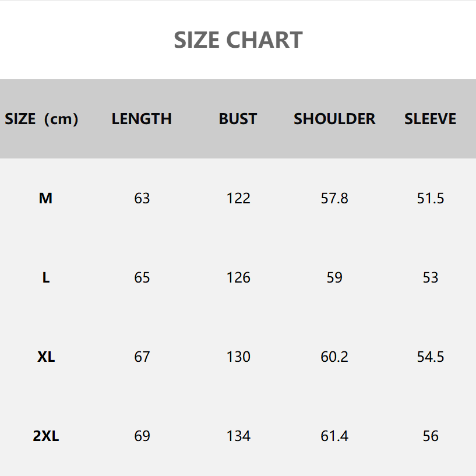Click the L bust value 126
This screenshot has height=476, width=476.
pyautogui.click(x=238, y=278)
